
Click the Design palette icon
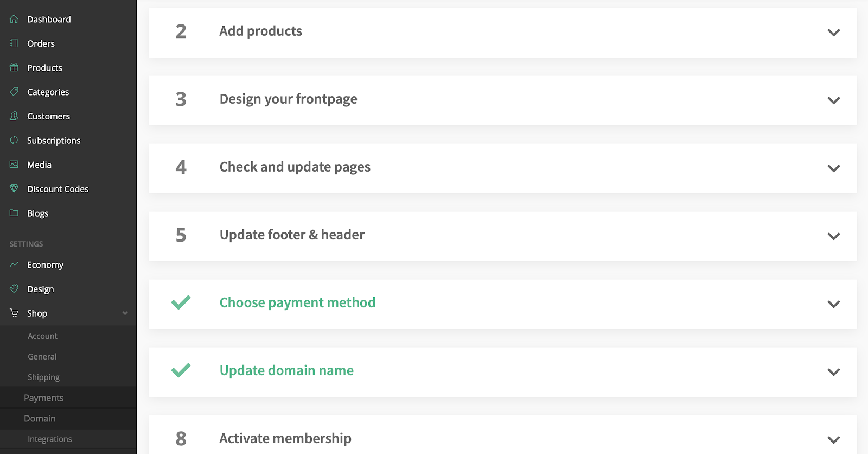pyautogui.click(x=14, y=289)
